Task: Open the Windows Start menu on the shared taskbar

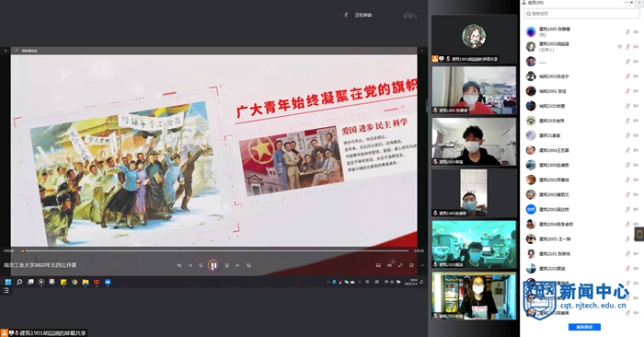Action: pos(7,282)
